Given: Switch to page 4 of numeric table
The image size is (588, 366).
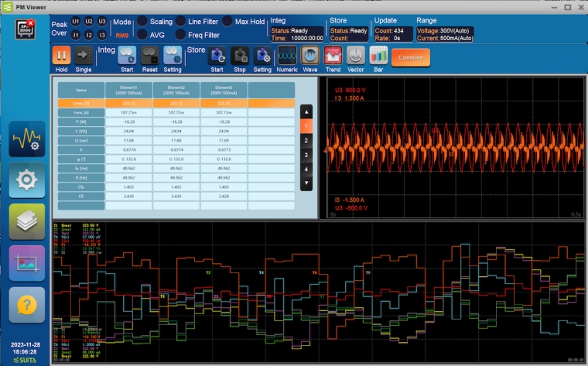Looking at the screenshot, I should [306, 169].
